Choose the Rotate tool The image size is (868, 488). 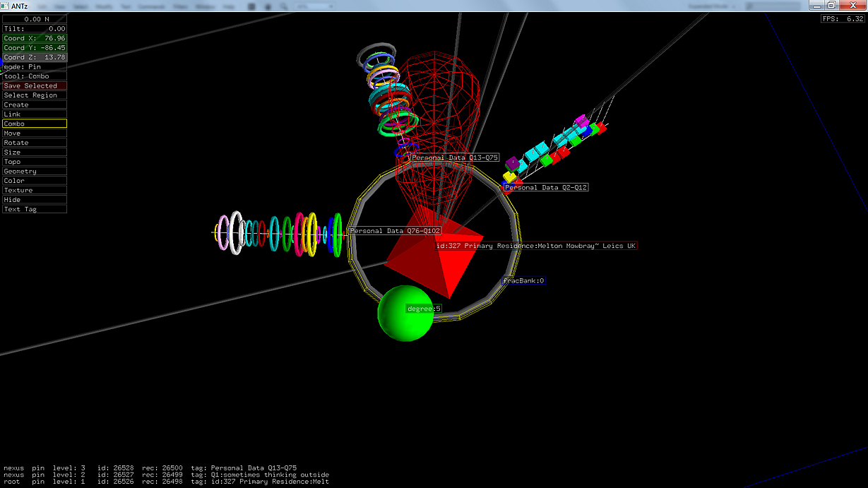coord(35,143)
